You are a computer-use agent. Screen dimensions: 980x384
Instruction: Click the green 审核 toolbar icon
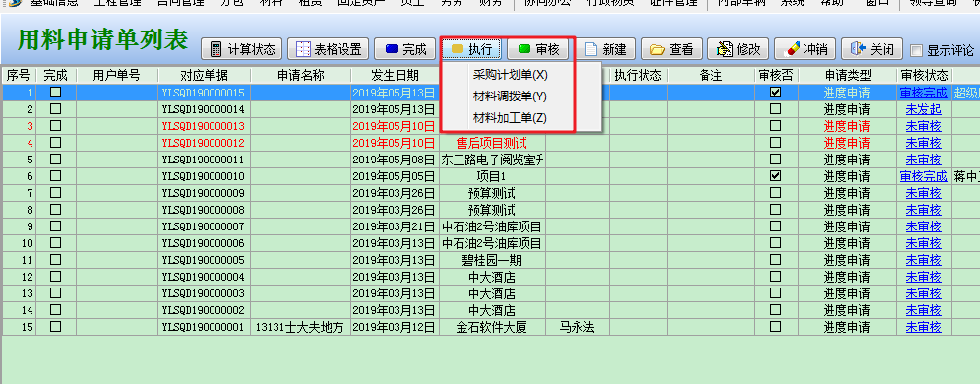[x=525, y=49]
